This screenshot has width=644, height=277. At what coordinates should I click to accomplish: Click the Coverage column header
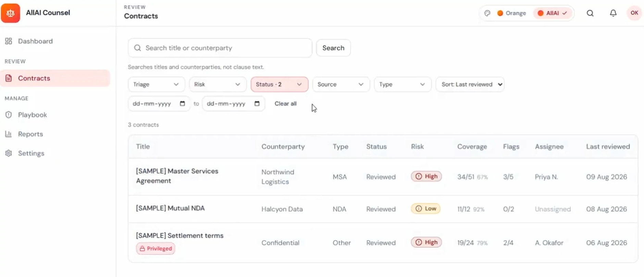pos(472,147)
